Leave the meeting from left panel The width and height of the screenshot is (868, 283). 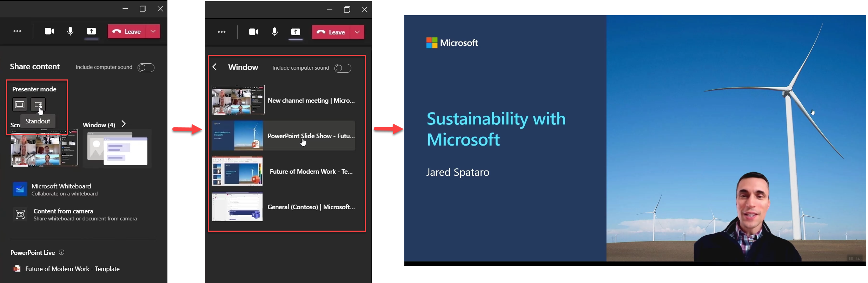(x=127, y=31)
